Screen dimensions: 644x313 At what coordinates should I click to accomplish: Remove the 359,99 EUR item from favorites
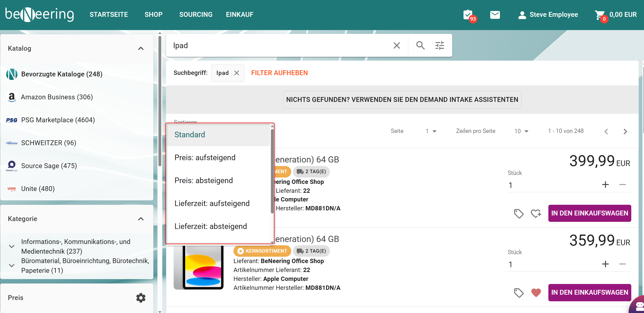point(536,293)
